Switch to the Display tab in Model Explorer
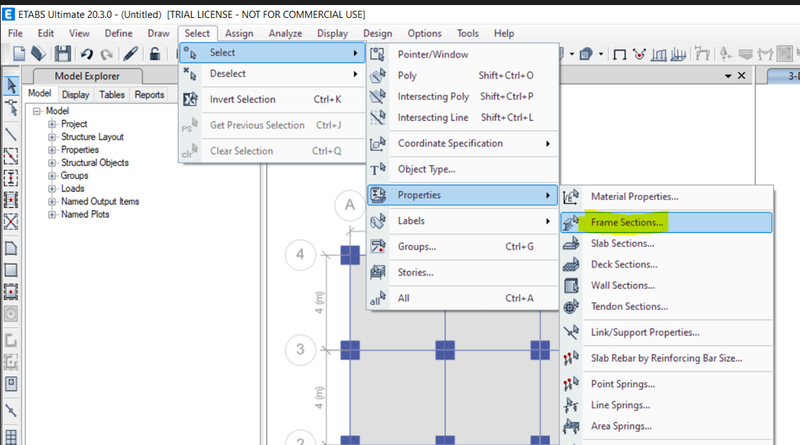 [x=76, y=94]
